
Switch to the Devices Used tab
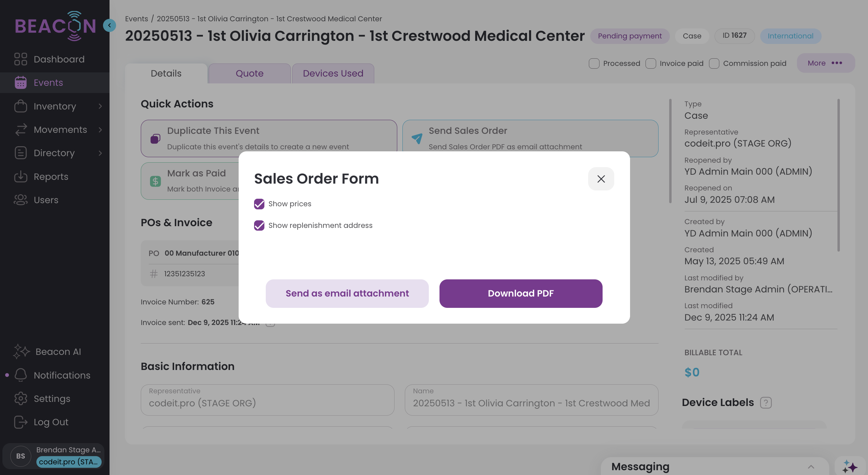pos(333,73)
